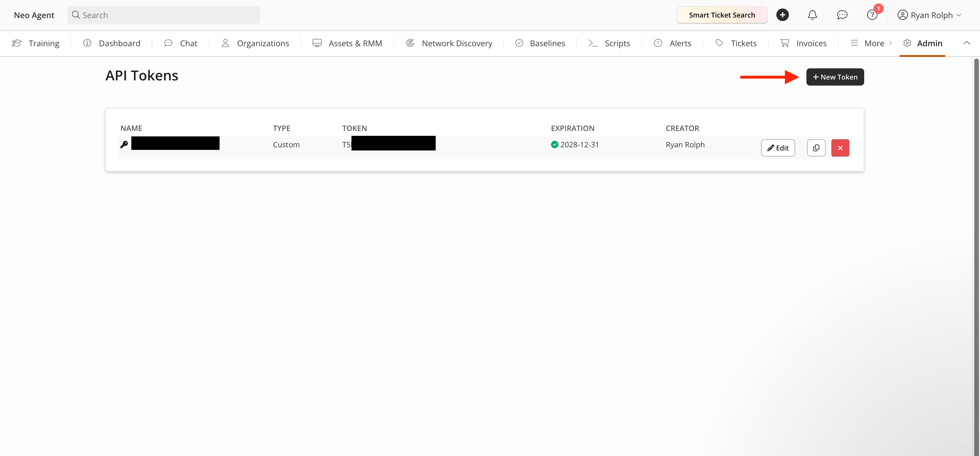This screenshot has width=980, height=456.
Task: Click the Tickets tag icon
Action: pyautogui.click(x=719, y=43)
